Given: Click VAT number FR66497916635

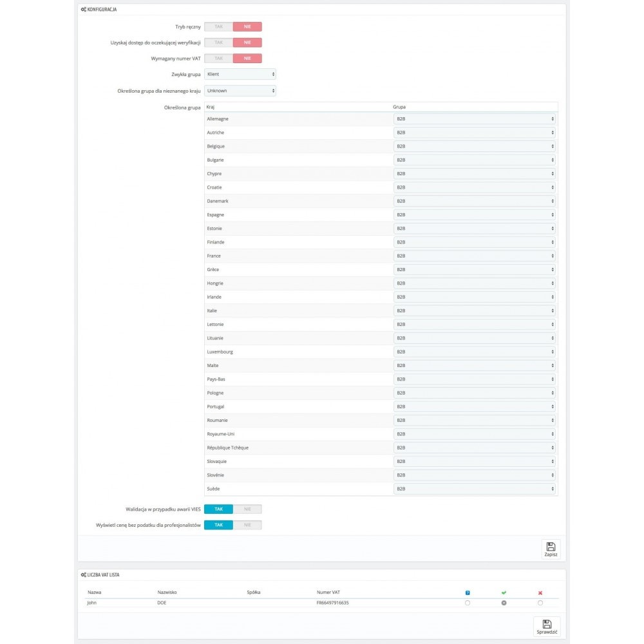Looking at the screenshot, I should click(x=332, y=603).
